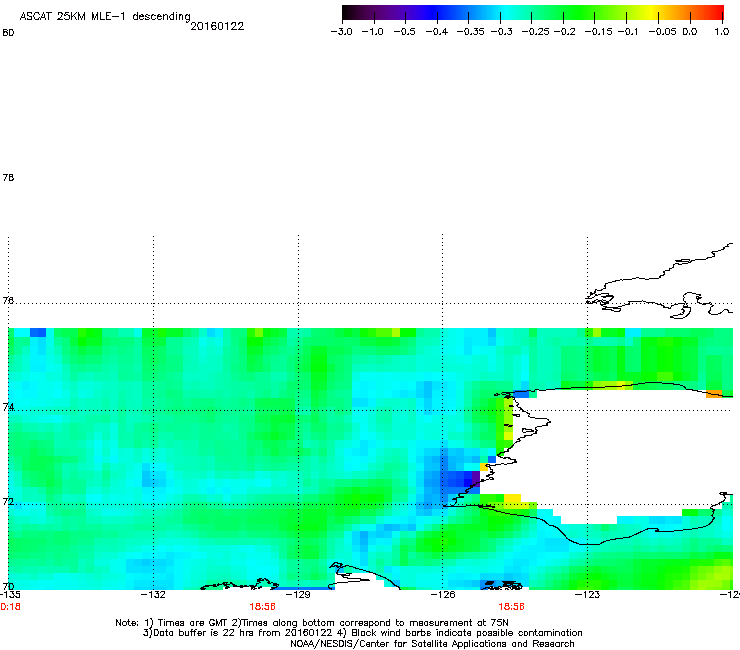Select the -0.05 color scale label

point(663,32)
